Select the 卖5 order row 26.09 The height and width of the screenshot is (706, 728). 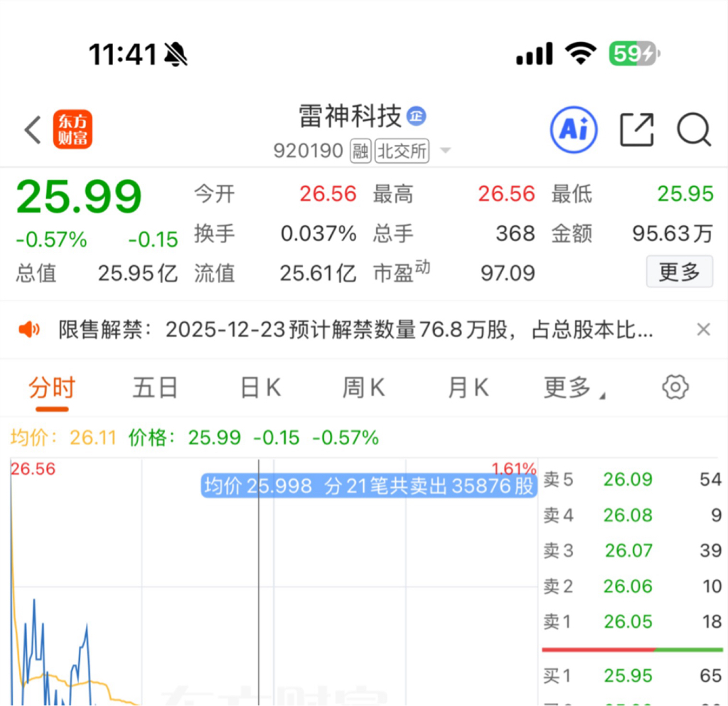pos(632,479)
